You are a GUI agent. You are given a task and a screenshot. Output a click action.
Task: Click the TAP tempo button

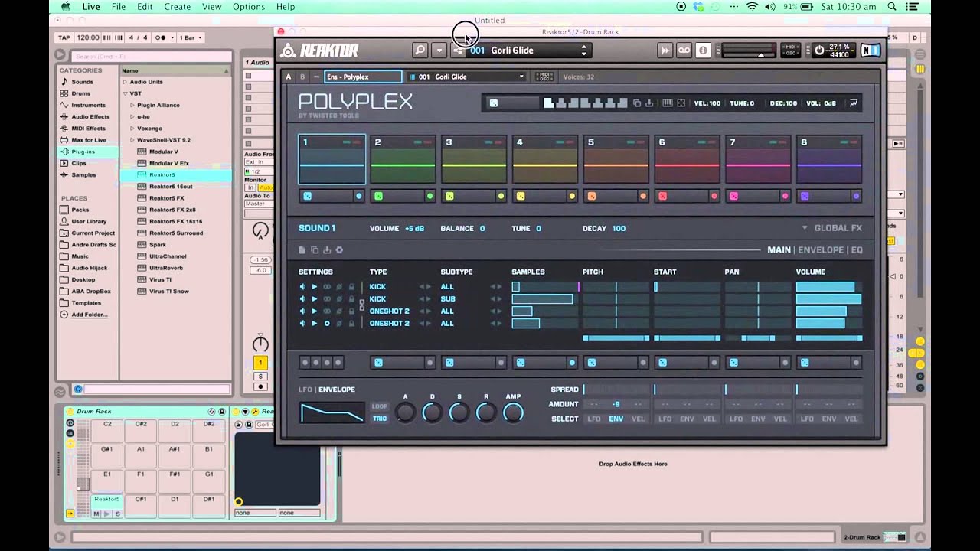[x=64, y=37]
